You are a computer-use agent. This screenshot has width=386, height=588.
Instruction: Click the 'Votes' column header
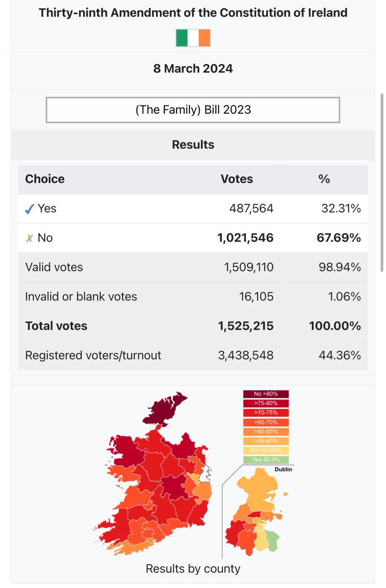click(x=237, y=179)
